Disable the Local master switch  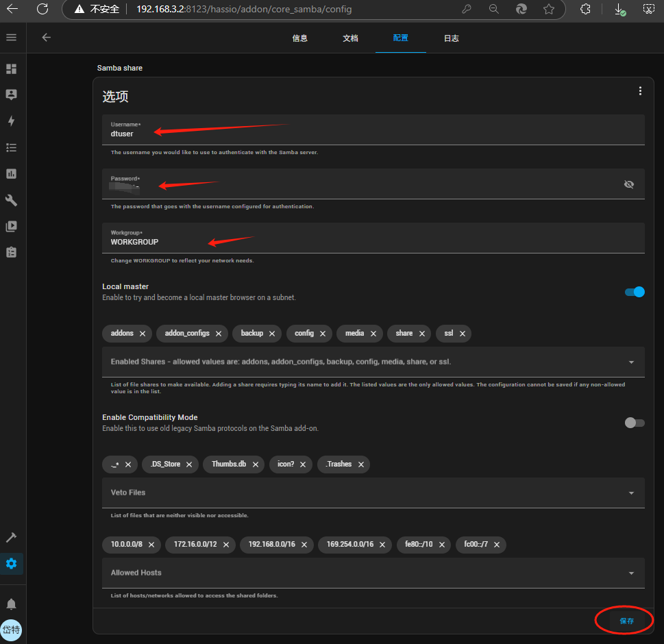pos(635,292)
